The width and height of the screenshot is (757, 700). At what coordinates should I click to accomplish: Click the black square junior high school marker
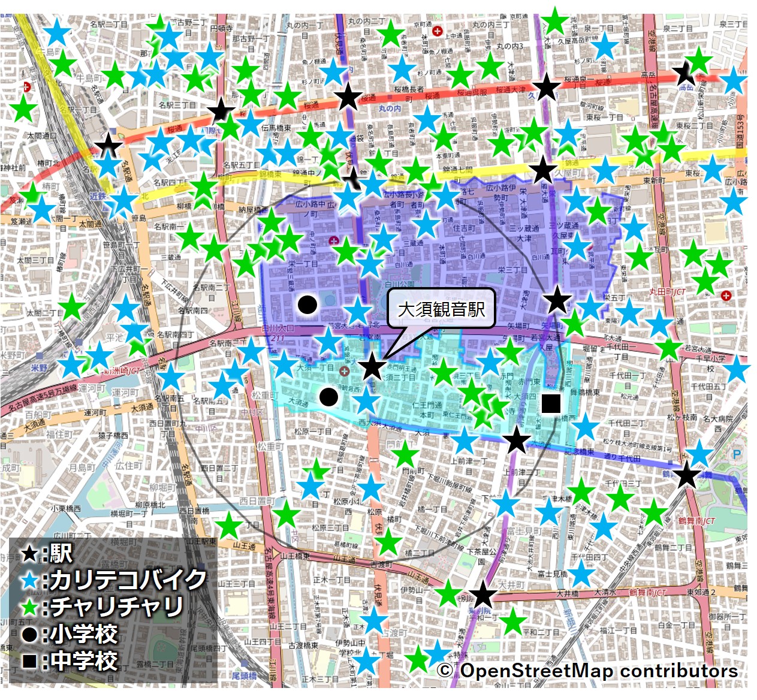[551, 403]
